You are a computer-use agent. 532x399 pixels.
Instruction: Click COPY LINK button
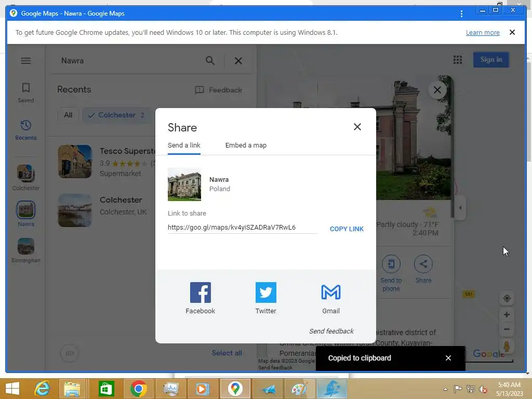[347, 229]
